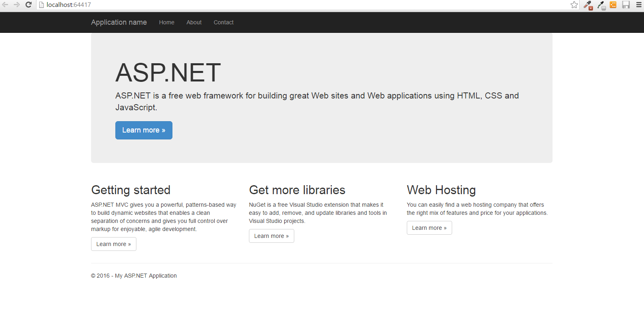Click Learn more under Web Hosting
Viewport: 644px width, 336px height.
pos(429,228)
